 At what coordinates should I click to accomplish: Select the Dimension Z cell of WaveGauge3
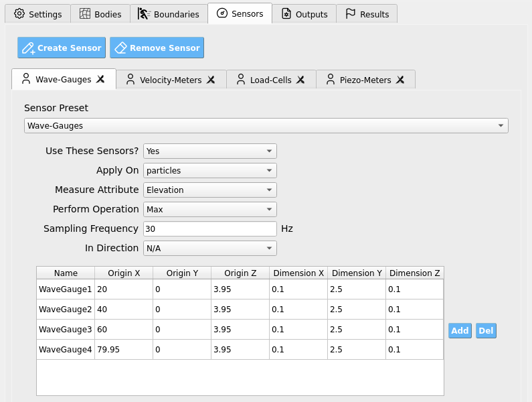point(415,329)
